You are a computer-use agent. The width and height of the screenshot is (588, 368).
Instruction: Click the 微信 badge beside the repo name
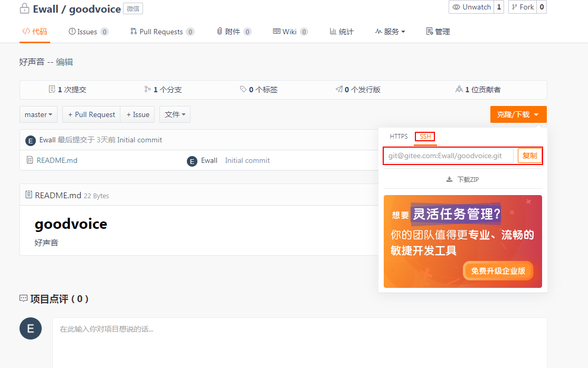(x=133, y=8)
